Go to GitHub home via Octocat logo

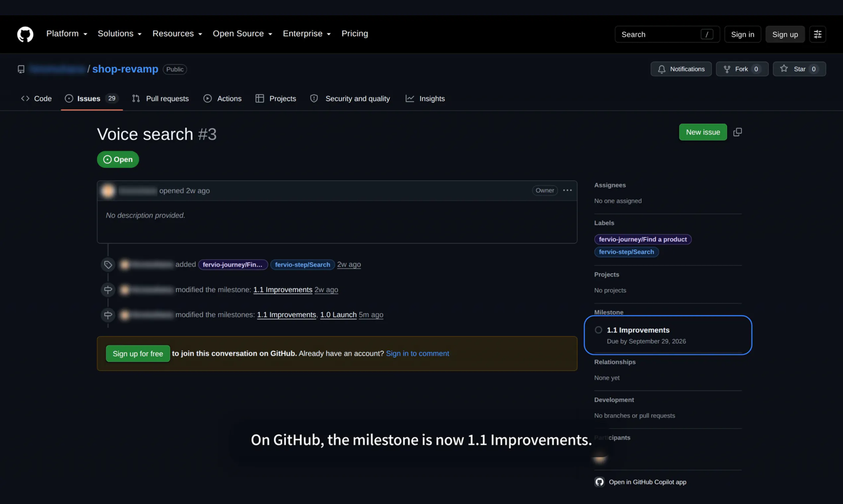point(25,34)
